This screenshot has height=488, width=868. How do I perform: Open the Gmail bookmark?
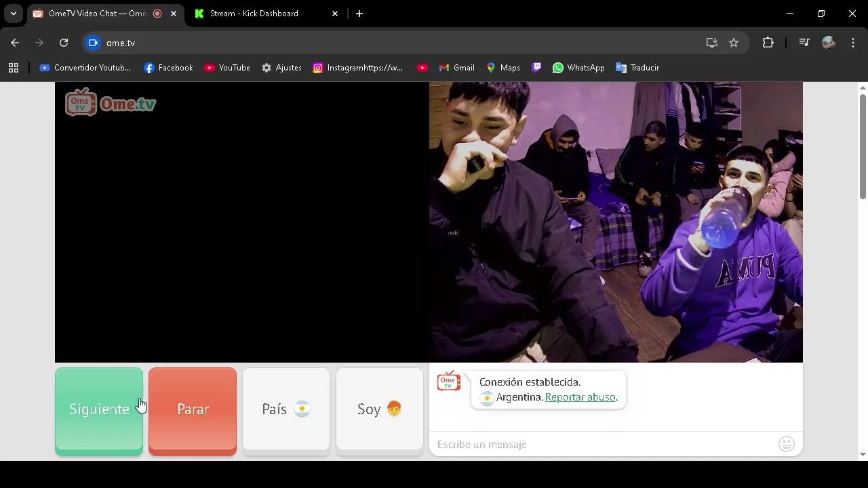click(456, 68)
